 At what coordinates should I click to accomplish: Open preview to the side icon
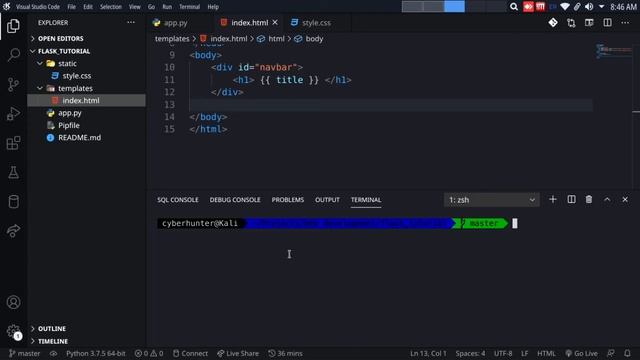[x=589, y=23]
